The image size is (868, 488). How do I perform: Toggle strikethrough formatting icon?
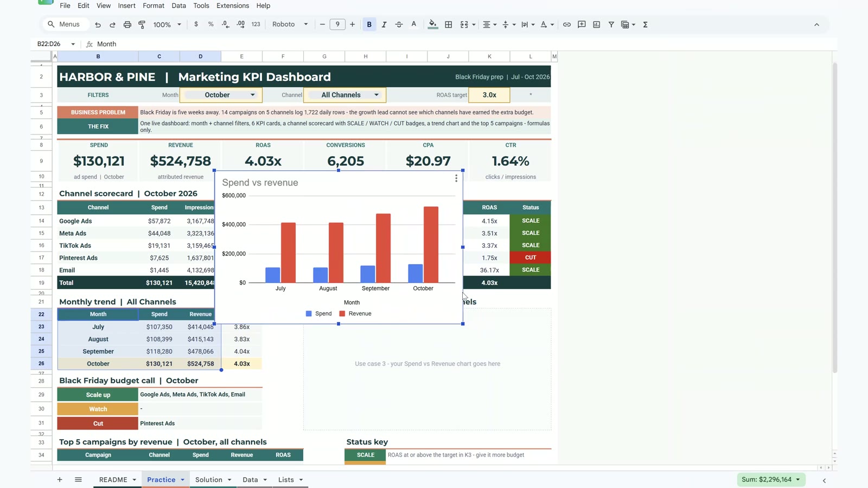[399, 24]
